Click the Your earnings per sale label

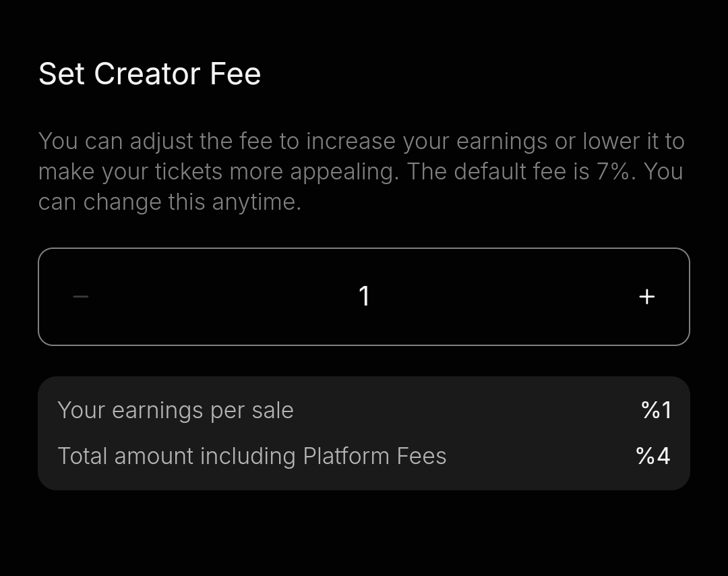[175, 410]
